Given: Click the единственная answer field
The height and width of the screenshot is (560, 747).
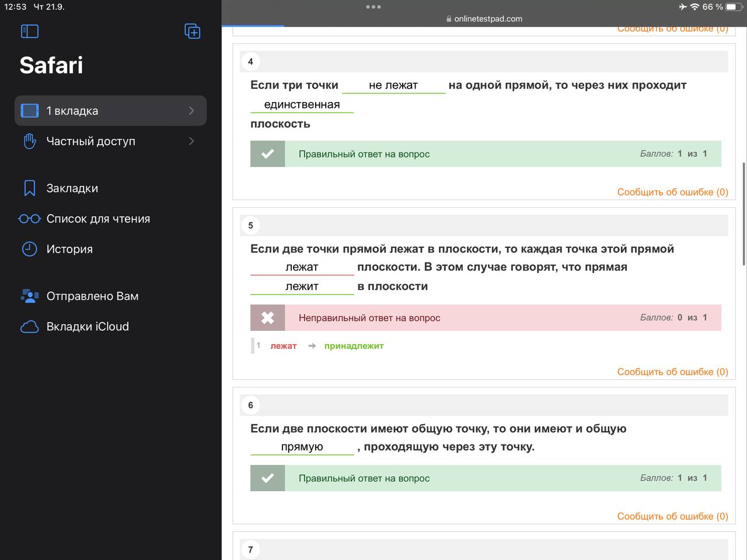Looking at the screenshot, I should pyautogui.click(x=302, y=104).
